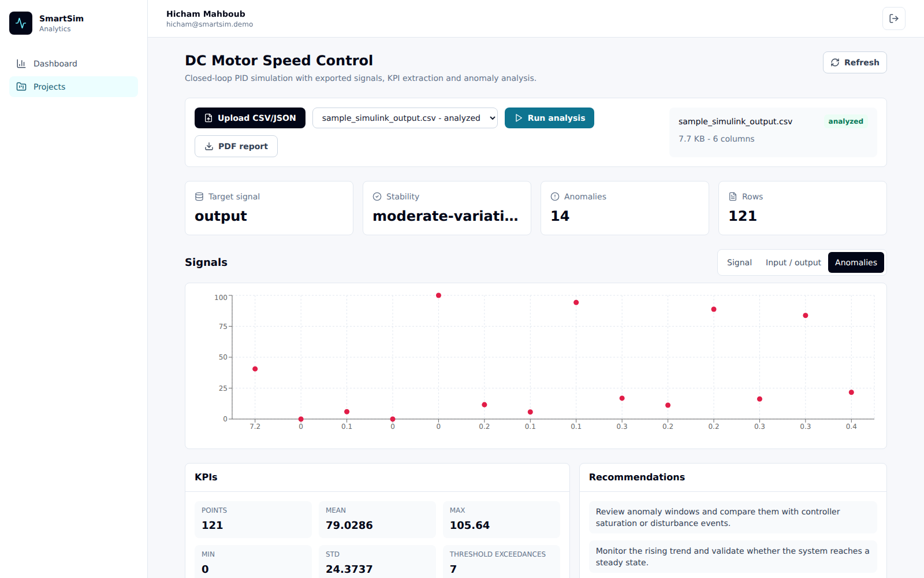
Task: Click the DC Motor Speed Control heading
Action: (x=279, y=61)
